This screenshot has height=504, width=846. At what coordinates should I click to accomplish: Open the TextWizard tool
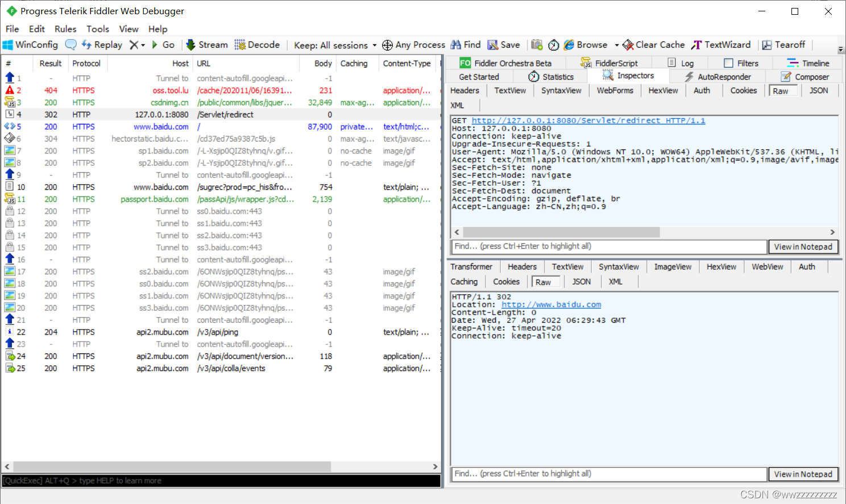tap(721, 45)
